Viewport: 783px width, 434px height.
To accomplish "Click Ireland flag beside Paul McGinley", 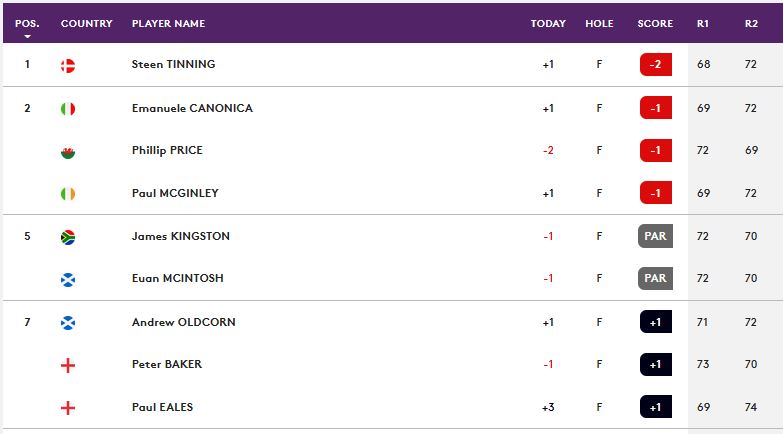I will click(x=68, y=194).
